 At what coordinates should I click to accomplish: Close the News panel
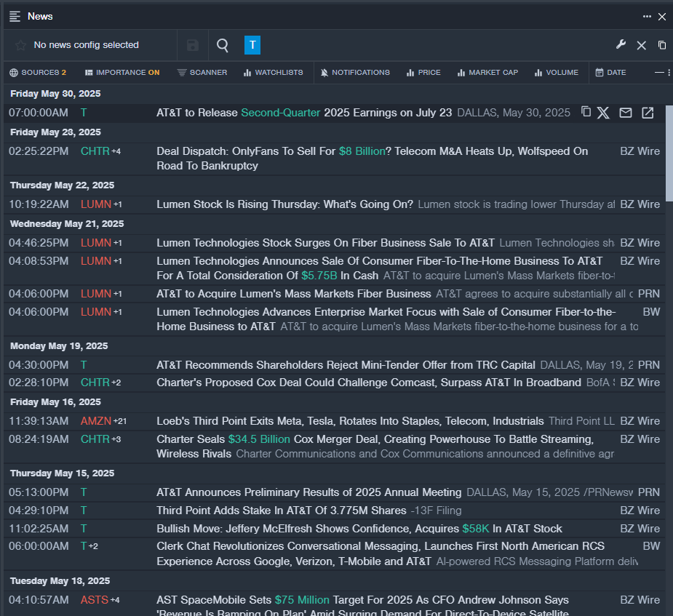click(x=662, y=17)
